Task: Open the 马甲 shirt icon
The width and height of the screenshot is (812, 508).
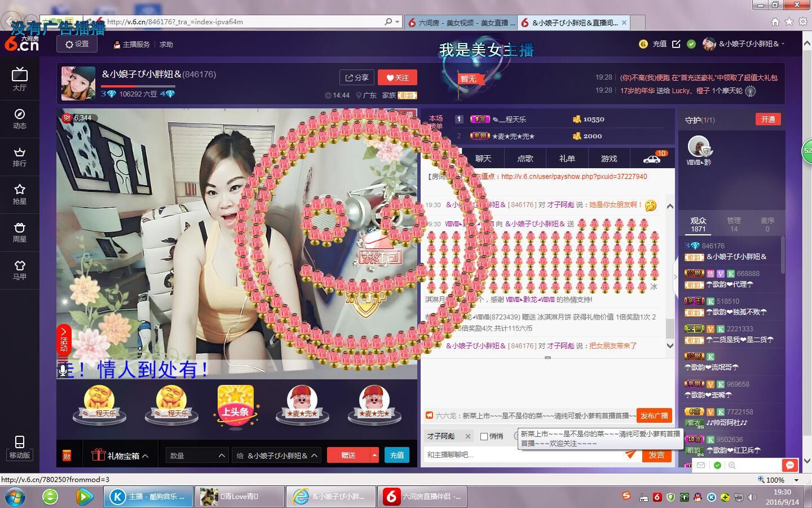Action: (19, 270)
